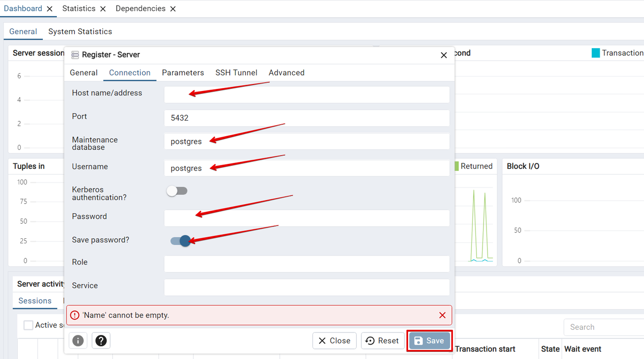Click the Reset button
Screen dimensions: 644x359
[383, 340]
